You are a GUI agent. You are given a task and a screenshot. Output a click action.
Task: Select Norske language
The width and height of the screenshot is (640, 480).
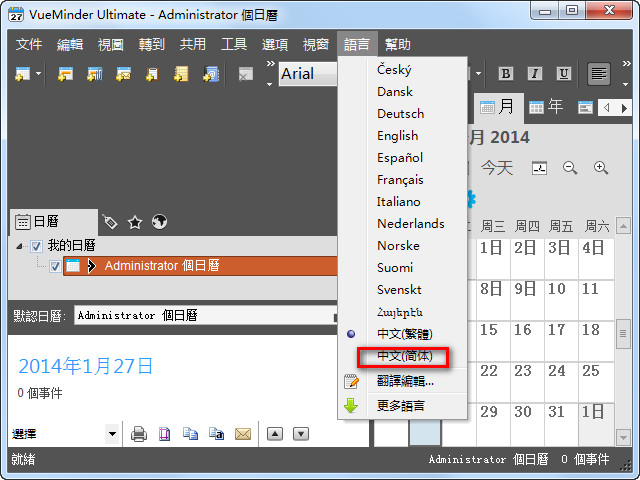click(398, 246)
